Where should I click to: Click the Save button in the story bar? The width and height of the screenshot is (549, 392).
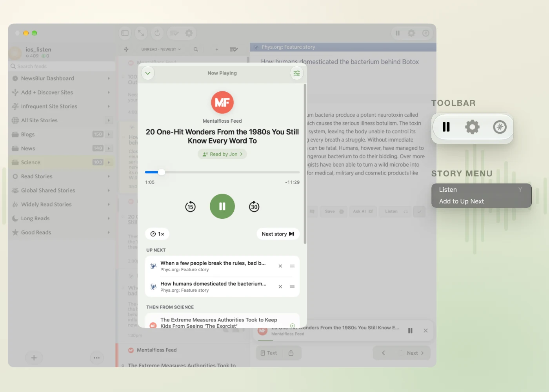coord(334,212)
